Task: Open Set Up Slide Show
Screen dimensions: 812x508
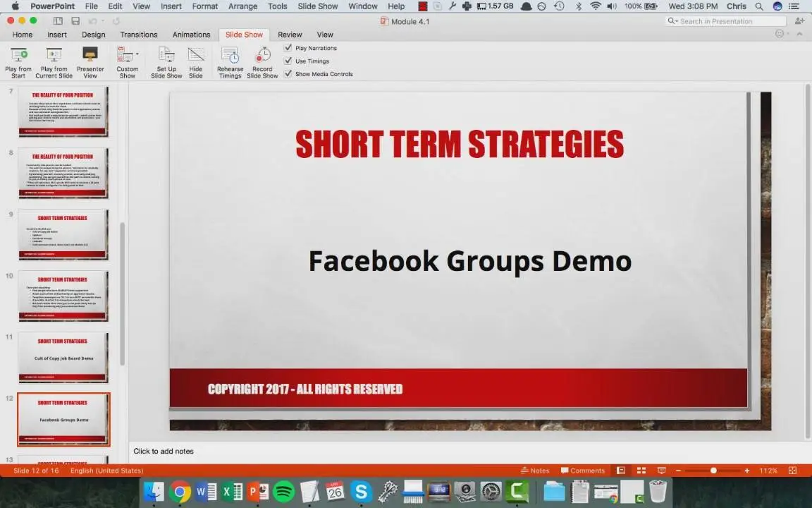Action: click(166, 62)
